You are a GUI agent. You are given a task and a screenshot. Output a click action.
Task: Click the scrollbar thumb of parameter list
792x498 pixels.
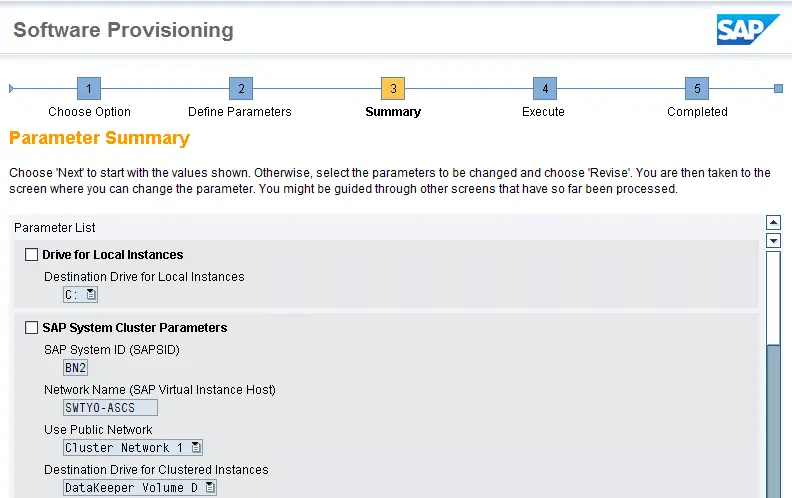coord(773,422)
